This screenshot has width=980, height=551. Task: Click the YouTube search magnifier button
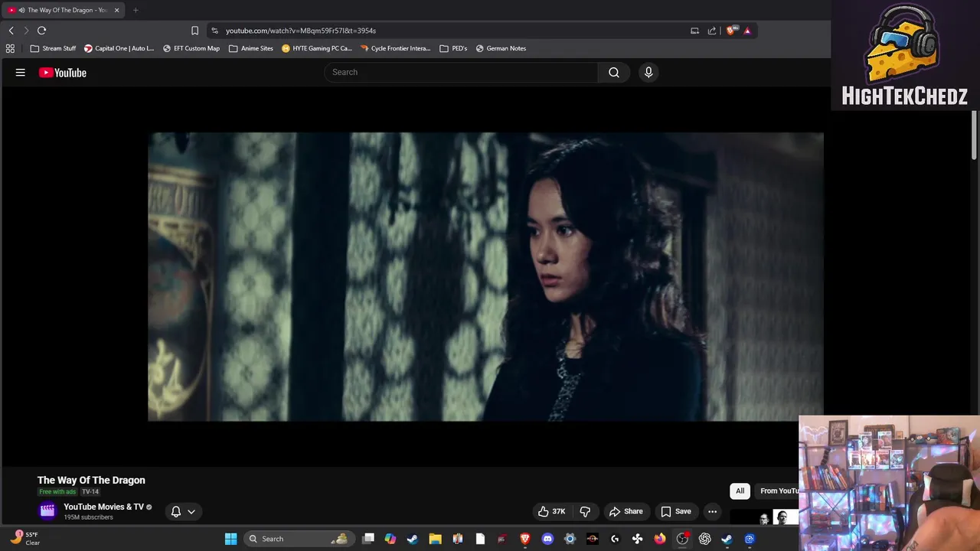[614, 72]
